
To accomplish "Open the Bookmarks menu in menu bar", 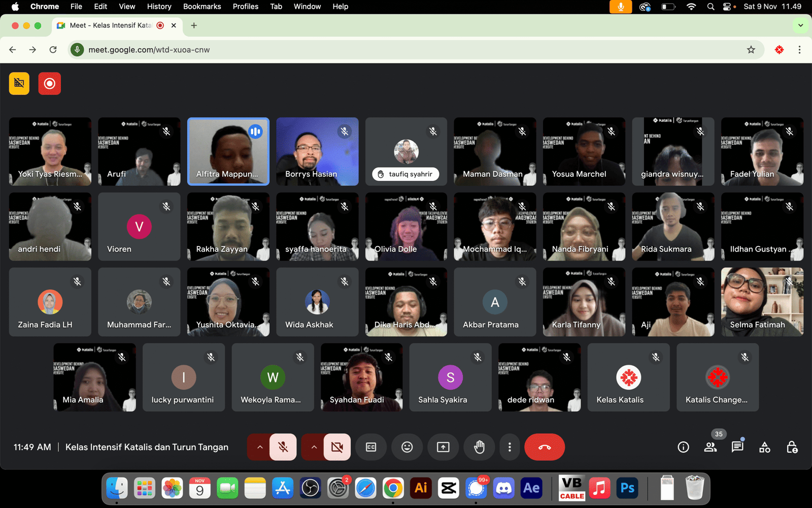I will (x=201, y=7).
